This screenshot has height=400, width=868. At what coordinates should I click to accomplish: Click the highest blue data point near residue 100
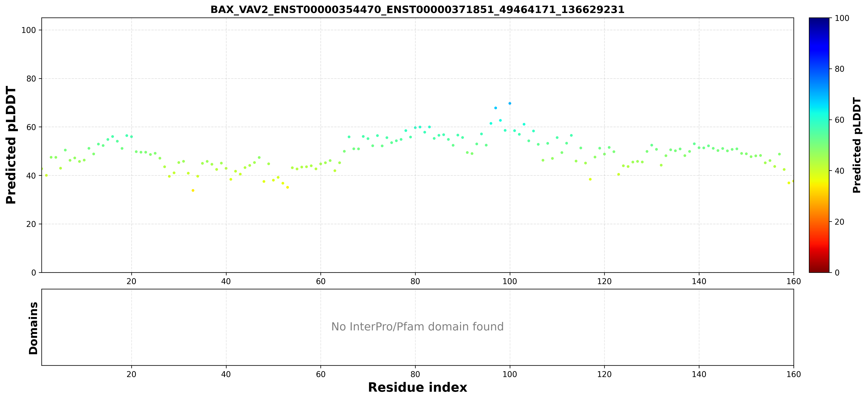click(510, 103)
